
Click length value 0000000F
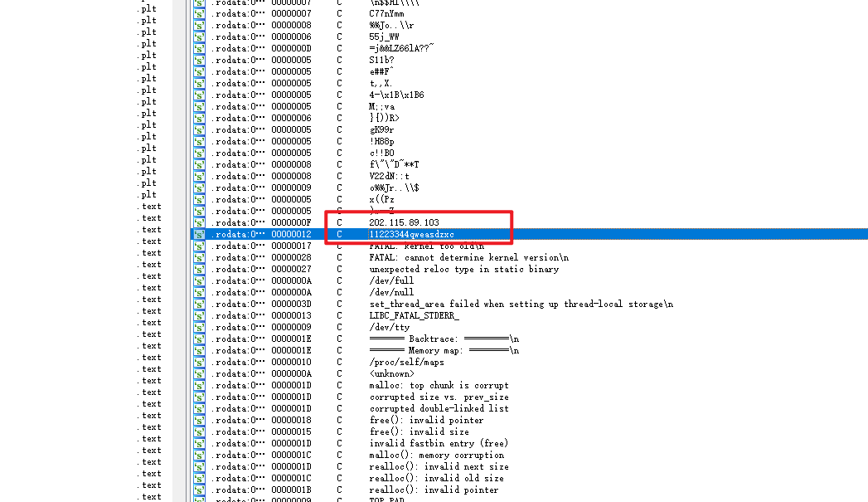[291, 222]
